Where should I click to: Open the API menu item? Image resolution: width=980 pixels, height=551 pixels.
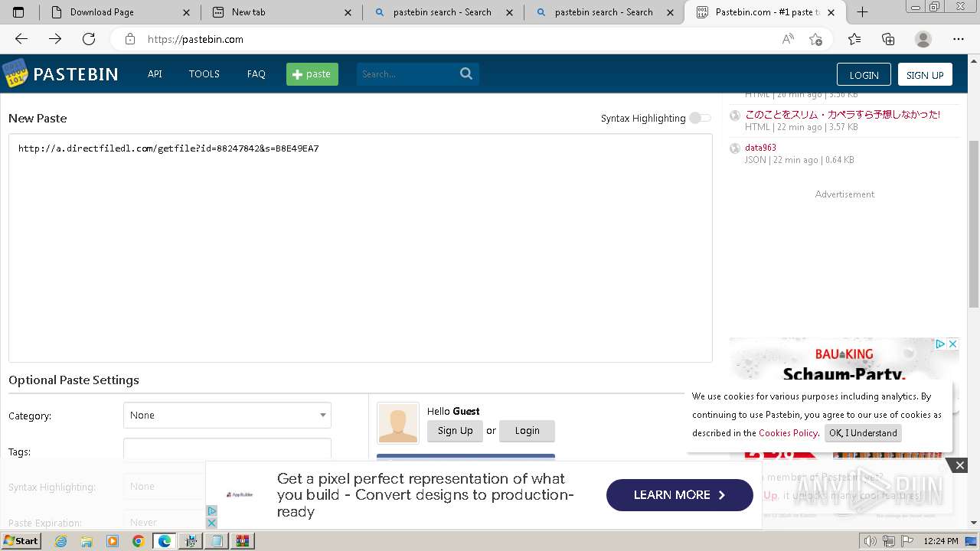(155, 74)
